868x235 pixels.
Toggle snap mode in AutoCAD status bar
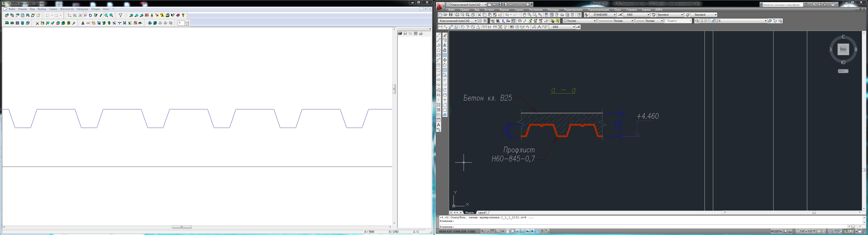(488, 231)
